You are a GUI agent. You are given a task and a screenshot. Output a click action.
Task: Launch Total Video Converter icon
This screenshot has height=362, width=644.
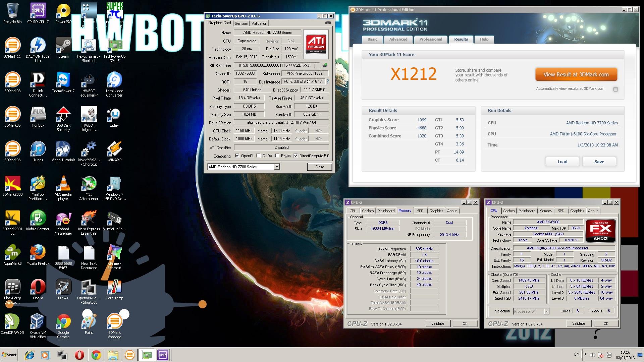(114, 84)
